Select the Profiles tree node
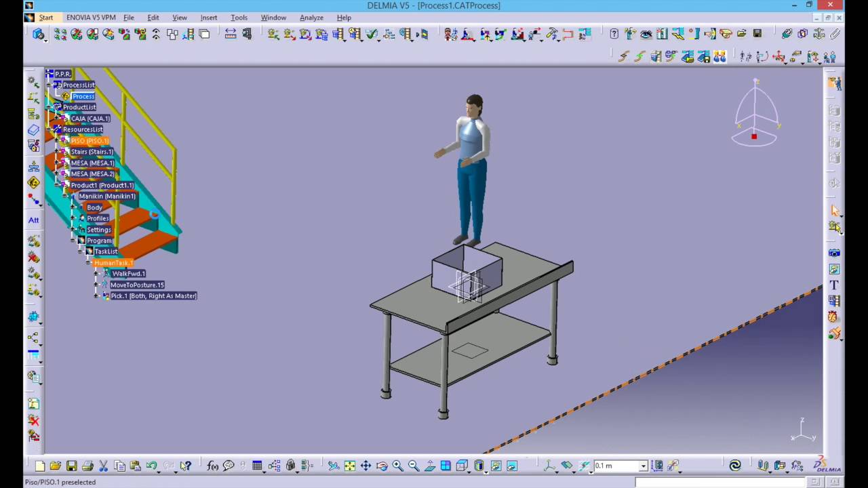This screenshot has width=868, height=488. 98,218
